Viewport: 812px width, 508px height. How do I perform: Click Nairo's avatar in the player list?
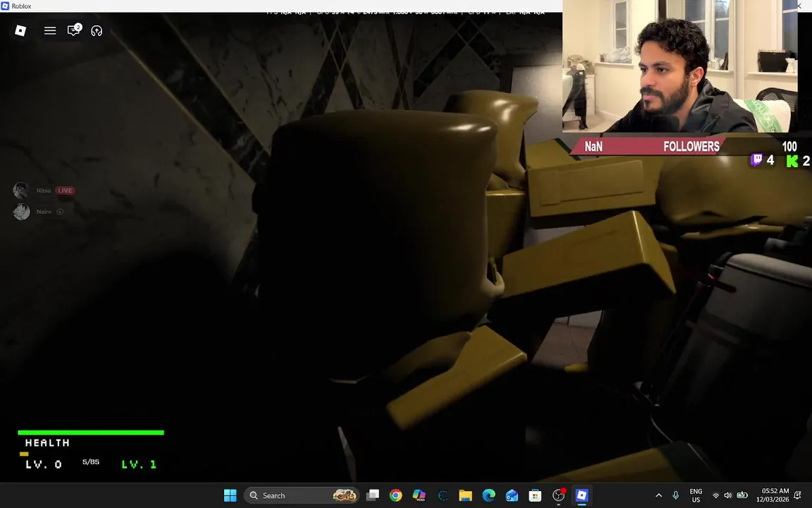tap(21, 212)
